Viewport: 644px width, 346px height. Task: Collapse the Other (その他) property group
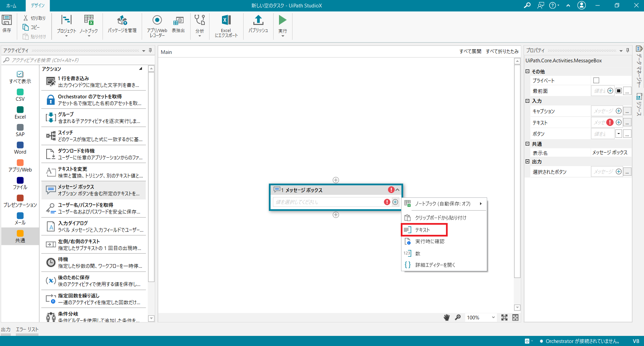[528, 71]
